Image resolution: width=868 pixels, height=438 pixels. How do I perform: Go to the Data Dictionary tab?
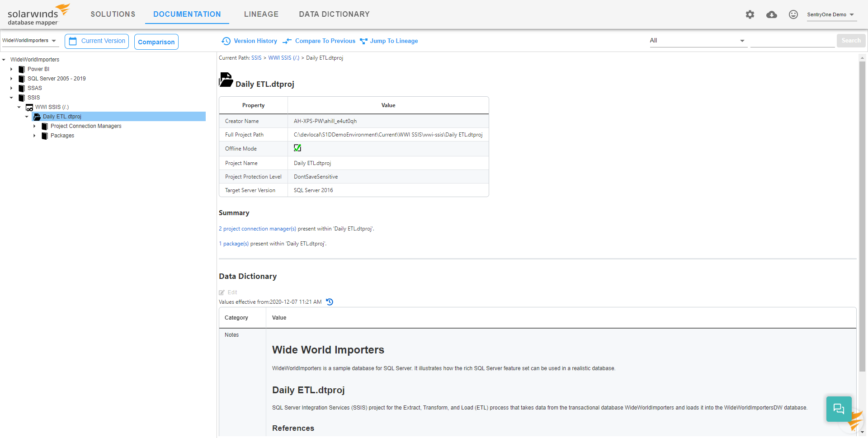(334, 14)
